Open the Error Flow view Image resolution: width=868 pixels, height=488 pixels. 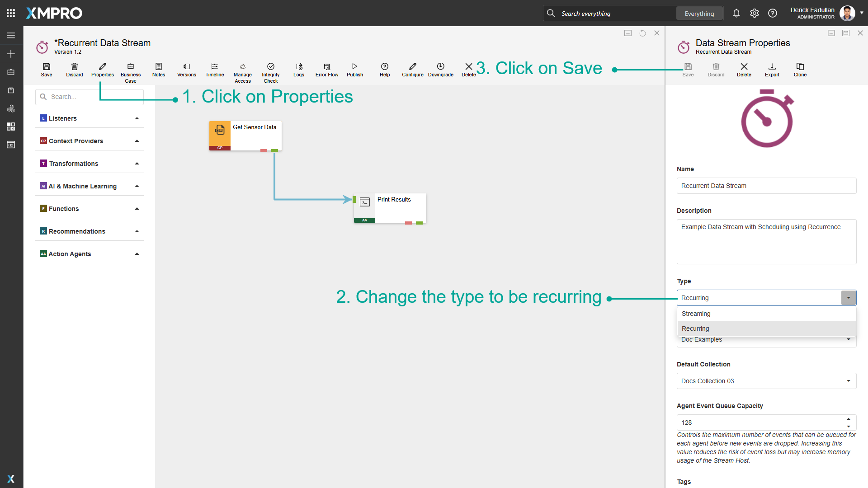pyautogui.click(x=326, y=70)
